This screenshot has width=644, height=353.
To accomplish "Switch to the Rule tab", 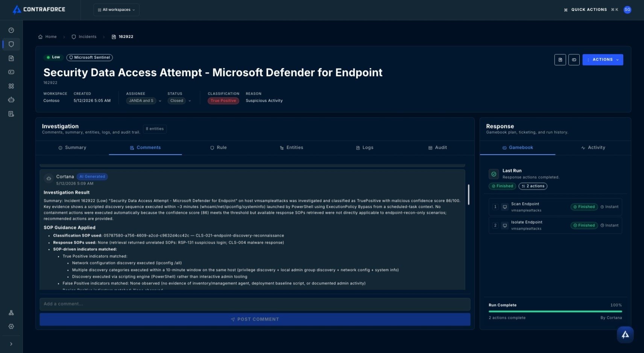I will 218,148.
